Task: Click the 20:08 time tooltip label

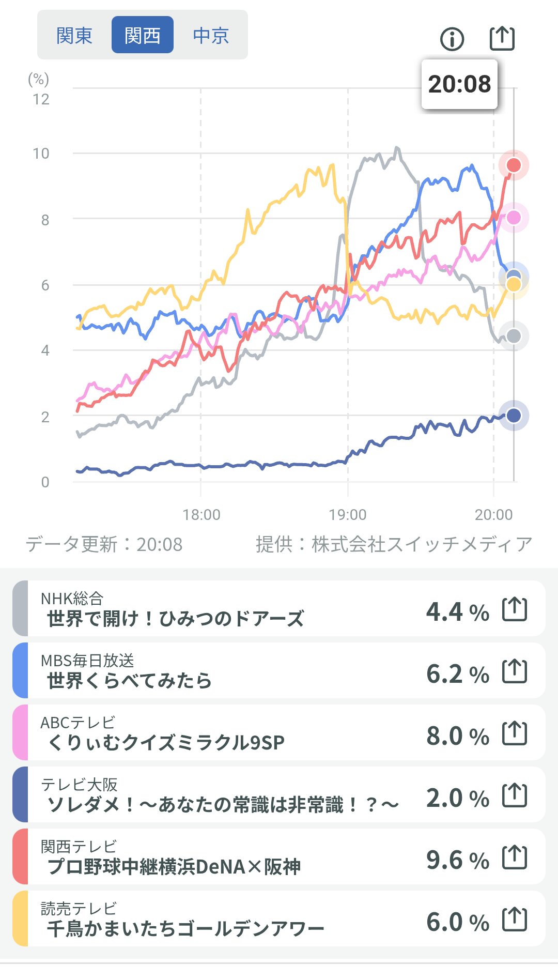Action: tap(459, 84)
